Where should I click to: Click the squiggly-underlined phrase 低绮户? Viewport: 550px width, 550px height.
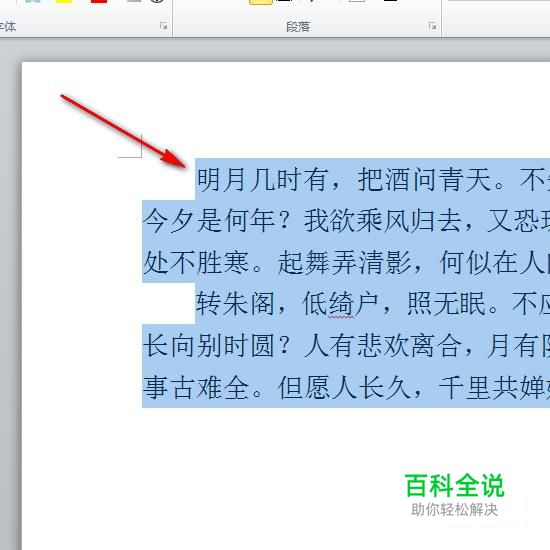[x=340, y=304]
